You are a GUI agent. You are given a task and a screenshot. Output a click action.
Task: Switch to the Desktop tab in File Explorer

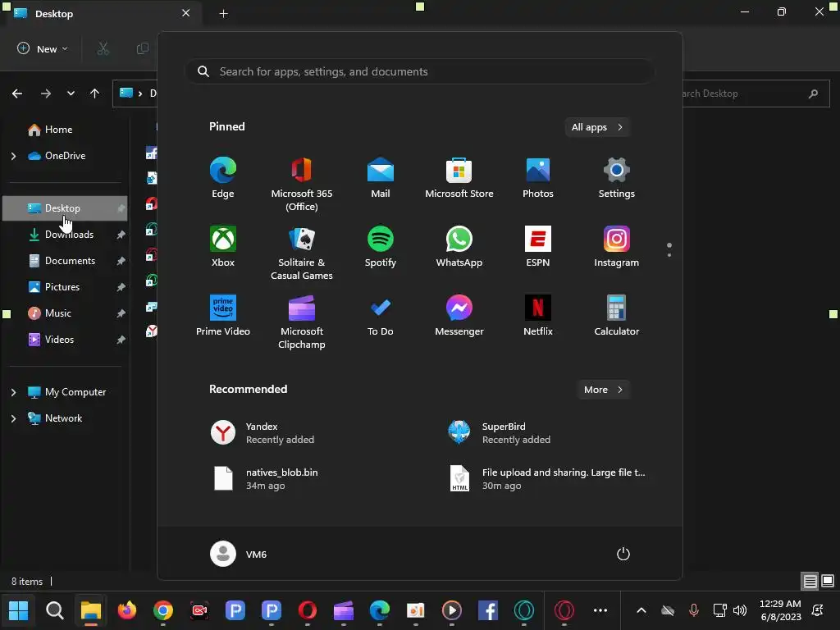pyautogui.click(x=102, y=13)
